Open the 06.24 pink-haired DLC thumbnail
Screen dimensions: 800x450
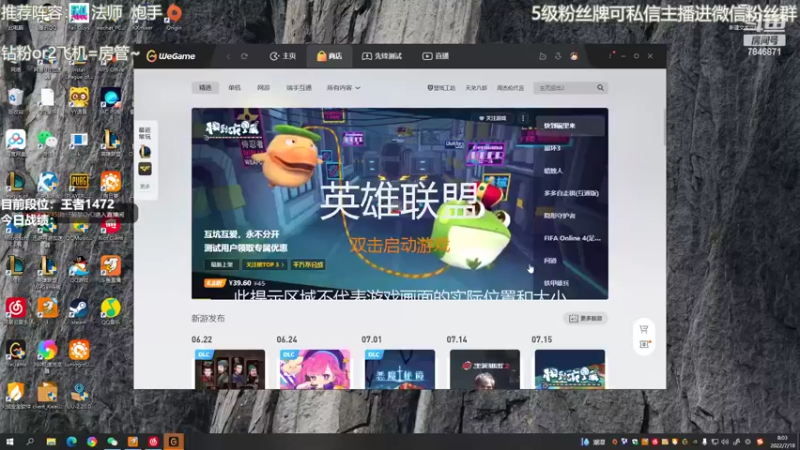(315, 369)
